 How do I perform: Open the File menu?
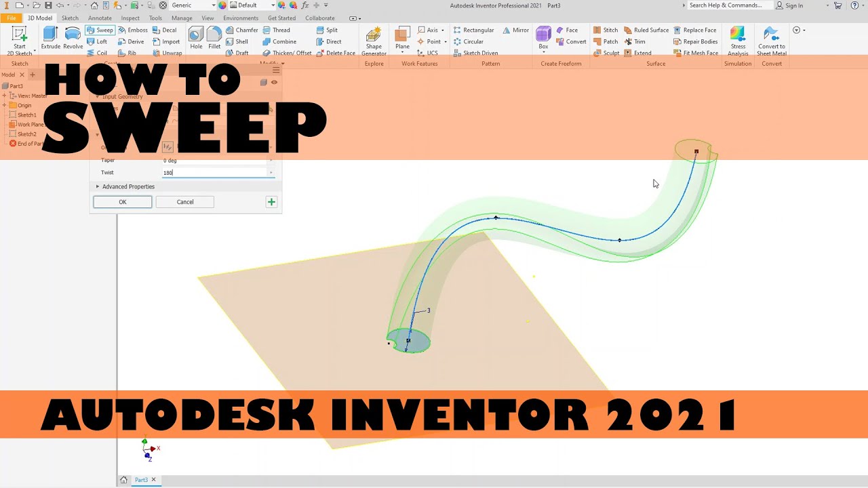[x=12, y=18]
